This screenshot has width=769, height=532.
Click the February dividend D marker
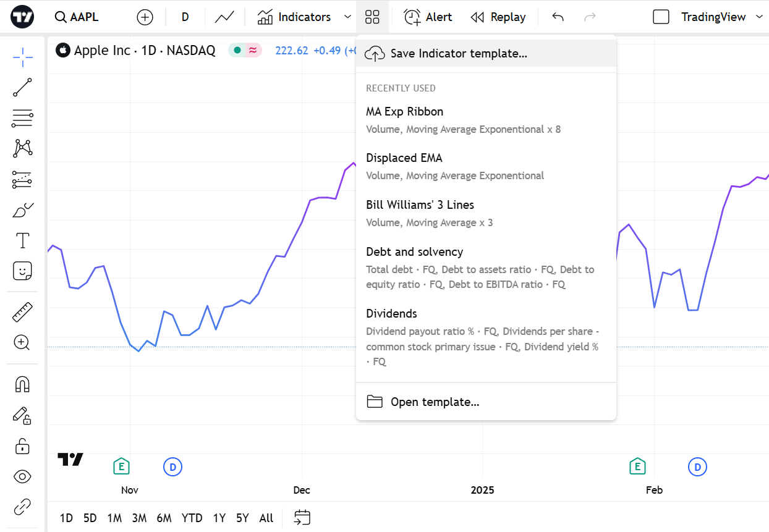click(x=697, y=467)
